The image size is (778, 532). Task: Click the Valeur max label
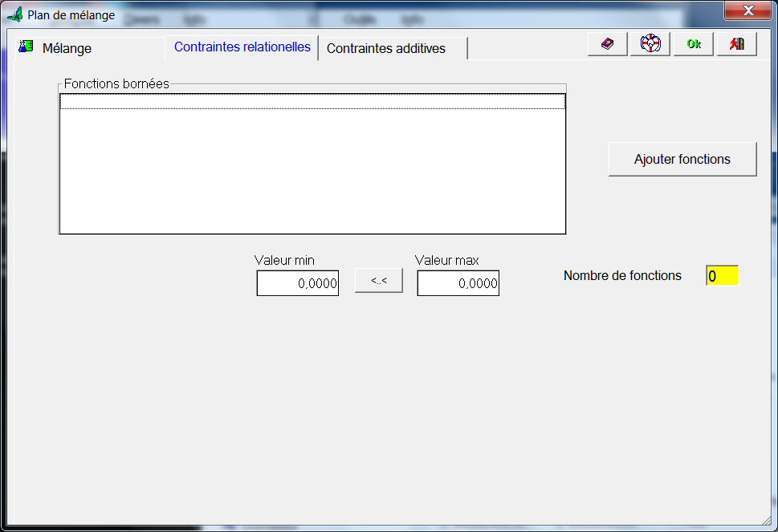[x=446, y=260]
